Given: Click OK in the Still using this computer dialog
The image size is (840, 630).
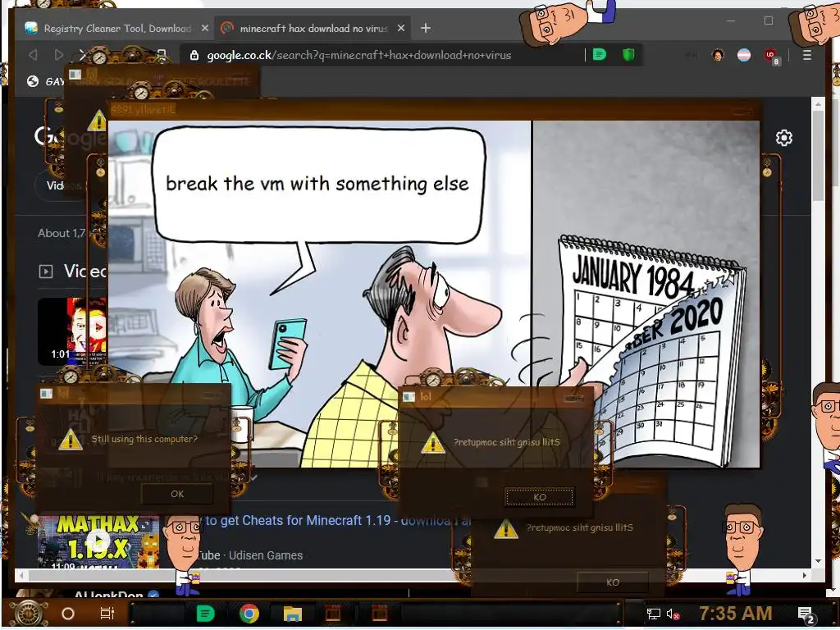Looking at the screenshot, I should coord(177,494).
